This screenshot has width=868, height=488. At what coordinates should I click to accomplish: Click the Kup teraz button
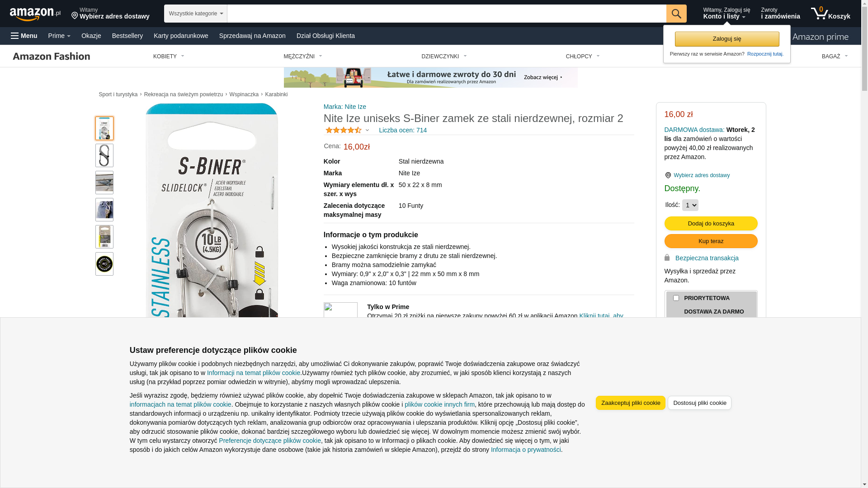click(711, 241)
